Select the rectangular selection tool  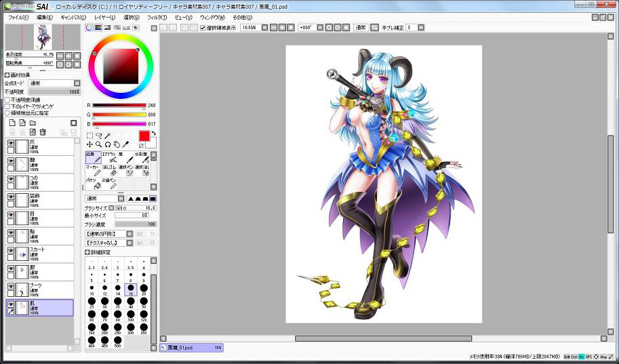[x=89, y=135]
